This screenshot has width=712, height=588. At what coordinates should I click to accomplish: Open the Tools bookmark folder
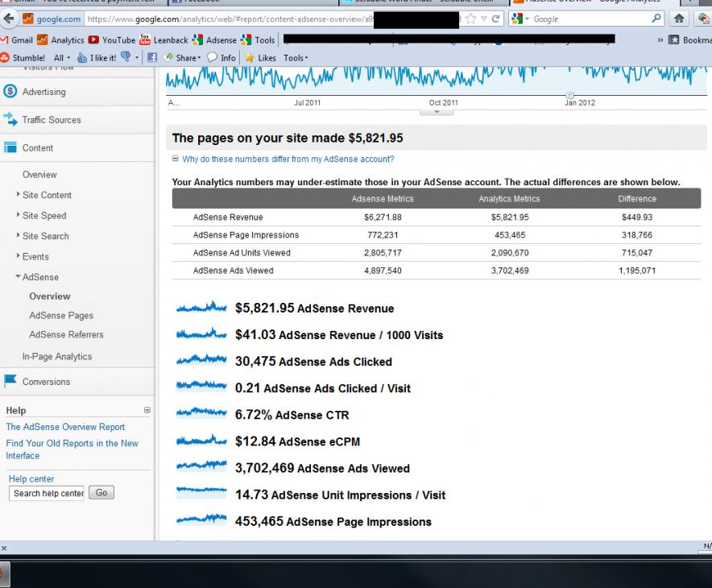coord(258,40)
